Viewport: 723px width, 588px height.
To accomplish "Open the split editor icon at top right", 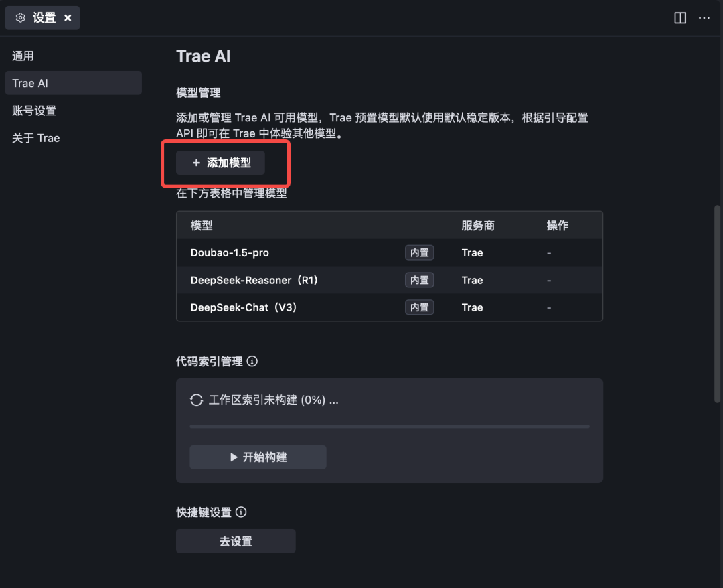I will 679,18.
